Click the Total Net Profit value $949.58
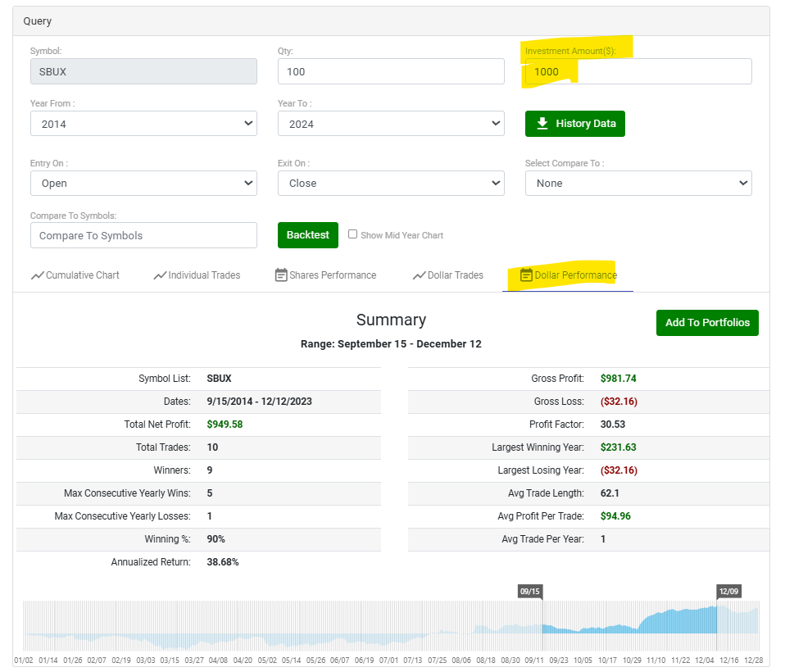785x672 pixels. pos(225,425)
